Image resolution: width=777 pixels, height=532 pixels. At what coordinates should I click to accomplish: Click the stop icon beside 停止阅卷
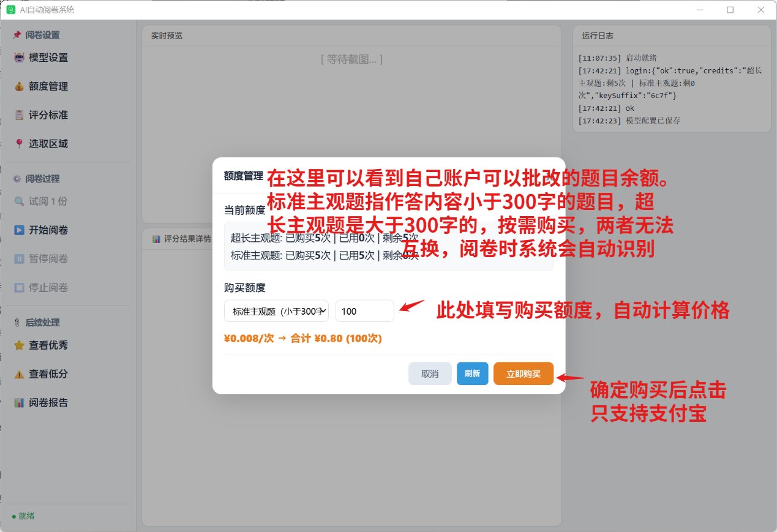19,288
